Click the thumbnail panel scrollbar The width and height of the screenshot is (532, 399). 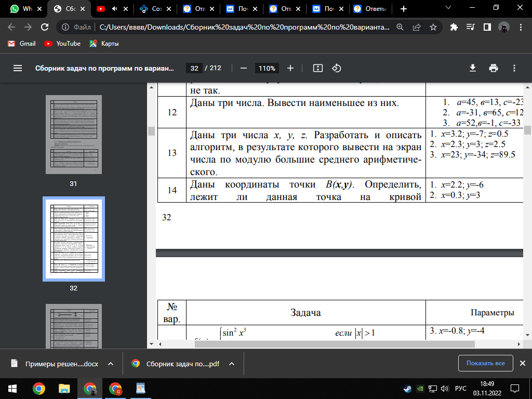[151, 131]
